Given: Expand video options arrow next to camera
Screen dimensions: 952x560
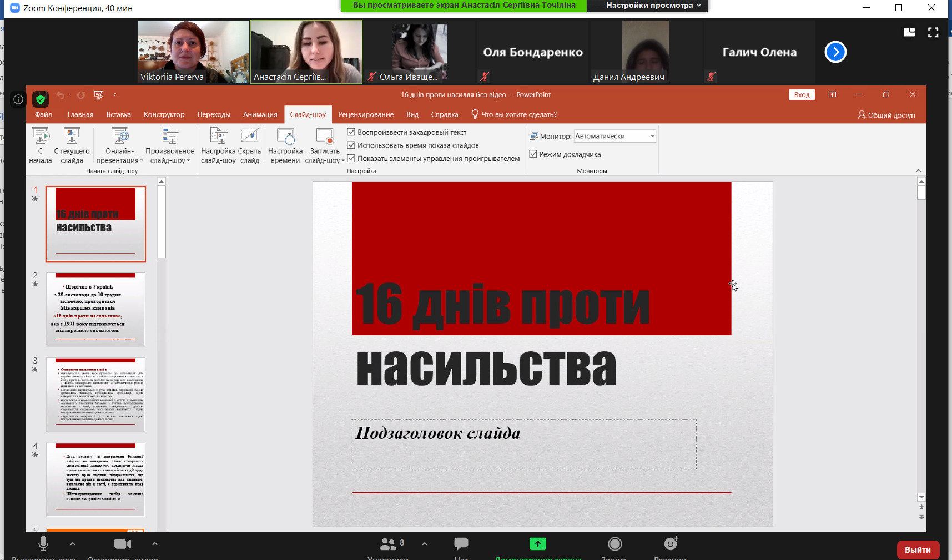Looking at the screenshot, I should point(155,544).
